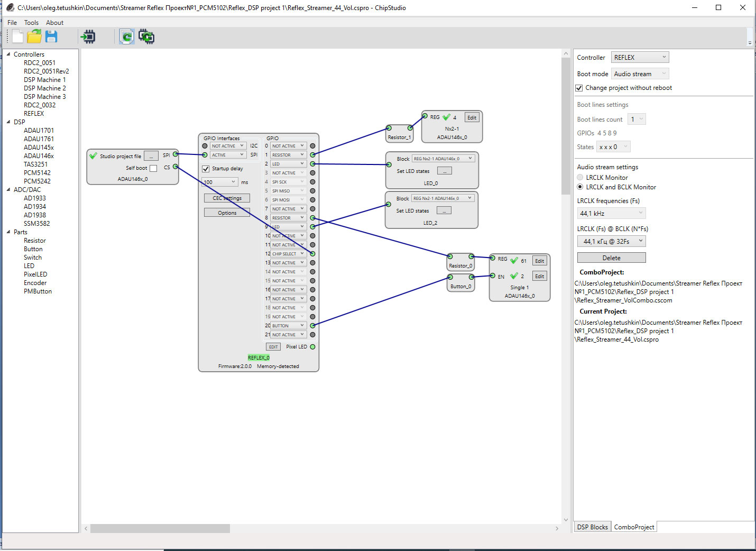Click the Edit button beside EN 2
The image size is (756, 551).
tap(539, 276)
